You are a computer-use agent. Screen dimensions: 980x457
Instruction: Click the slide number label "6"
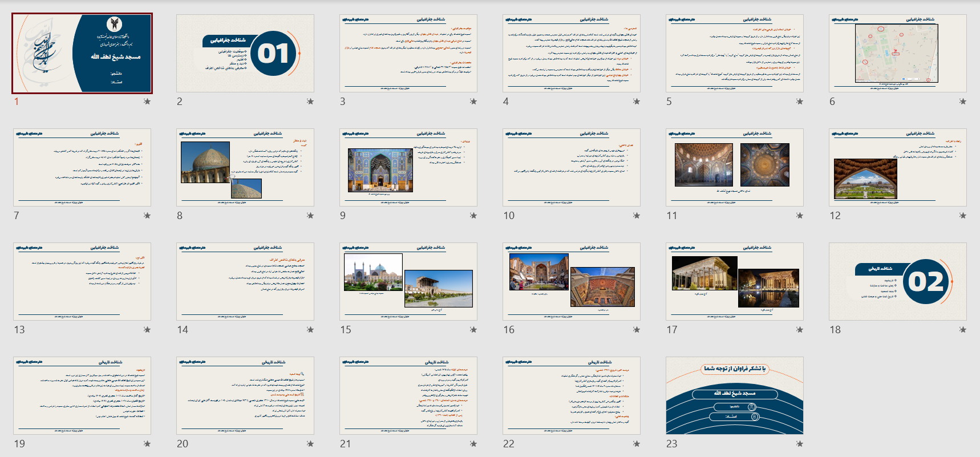point(832,102)
